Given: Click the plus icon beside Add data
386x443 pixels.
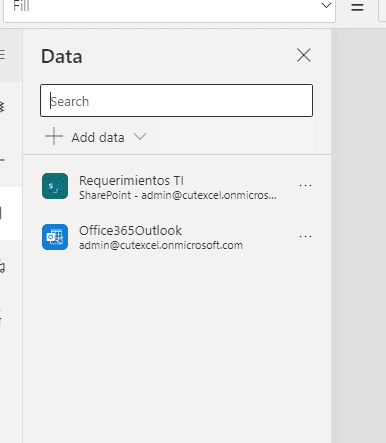Looking at the screenshot, I should (54, 137).
